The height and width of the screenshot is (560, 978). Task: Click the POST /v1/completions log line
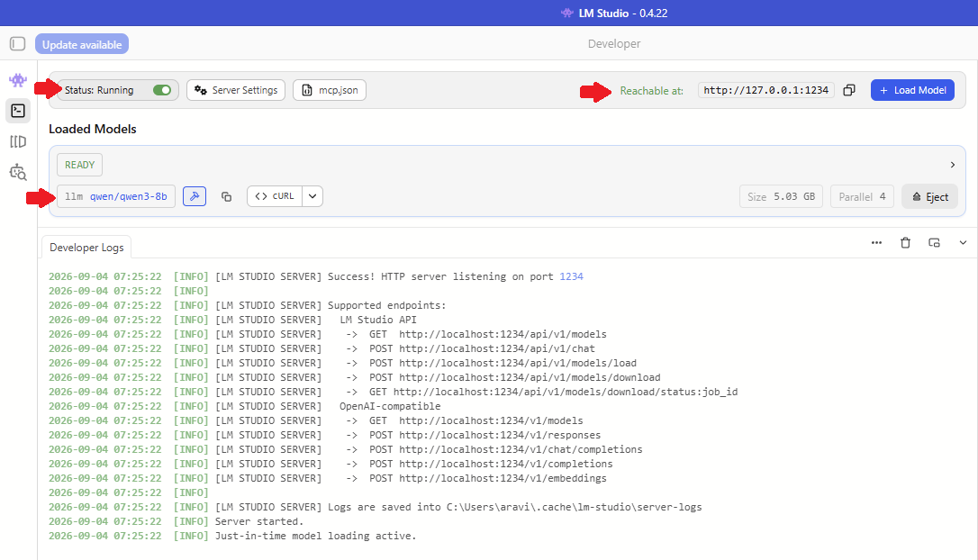tap(331, 464)
